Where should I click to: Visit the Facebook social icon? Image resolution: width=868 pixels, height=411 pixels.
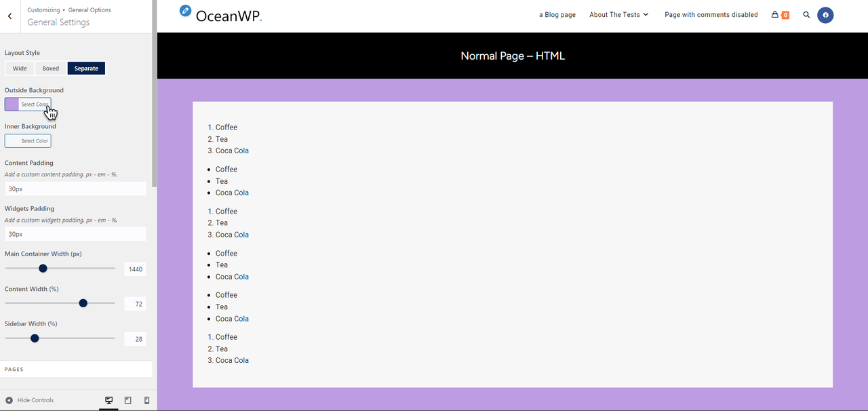coord(825,15)
